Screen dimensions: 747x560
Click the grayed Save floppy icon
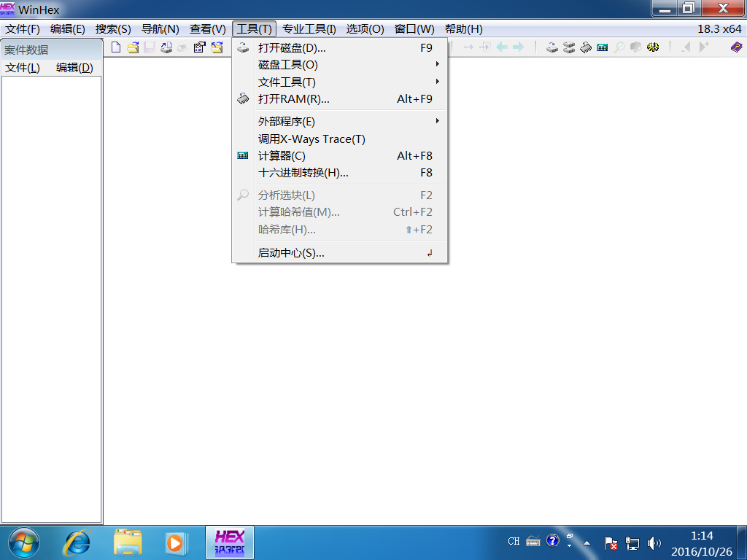(150, 47)
